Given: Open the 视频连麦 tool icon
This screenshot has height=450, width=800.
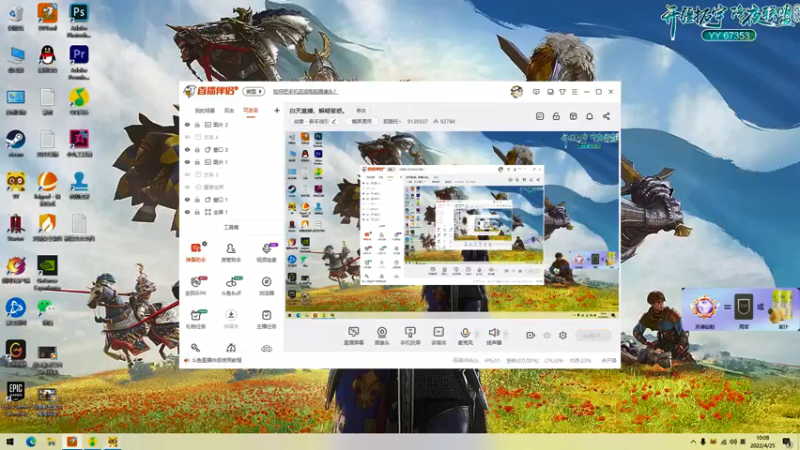Looking at the screenshot, I should click(x=266, y=252).
